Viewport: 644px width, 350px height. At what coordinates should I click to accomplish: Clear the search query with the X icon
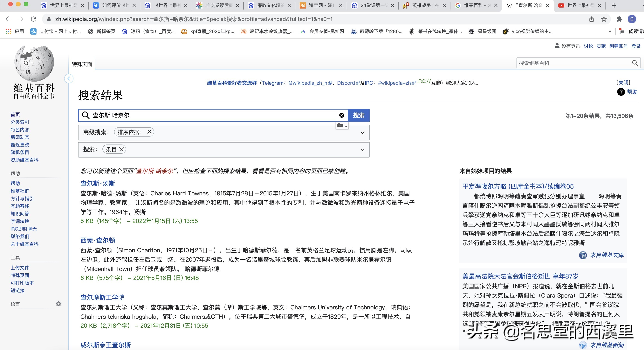(341, 115)
